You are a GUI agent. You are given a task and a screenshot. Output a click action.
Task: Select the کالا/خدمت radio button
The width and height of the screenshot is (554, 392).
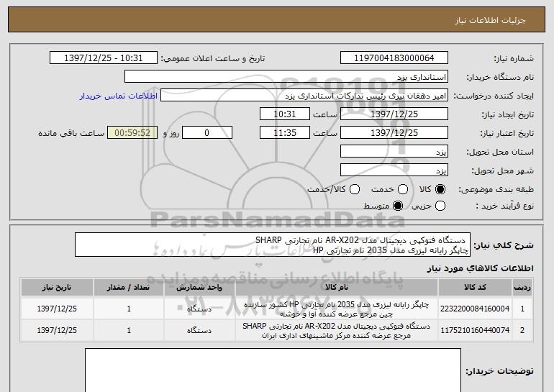point(355,189)
